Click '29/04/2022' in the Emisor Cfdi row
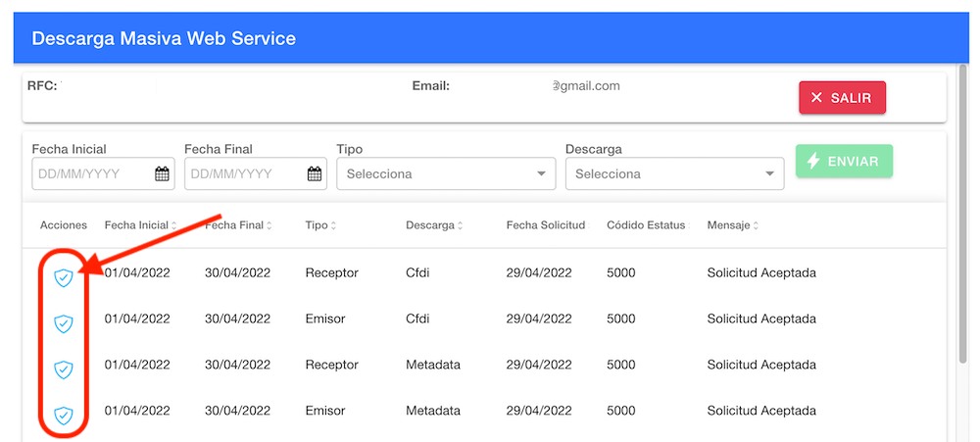Image resolution: width=980 pixels, height=442 pixels. point(539,319)
